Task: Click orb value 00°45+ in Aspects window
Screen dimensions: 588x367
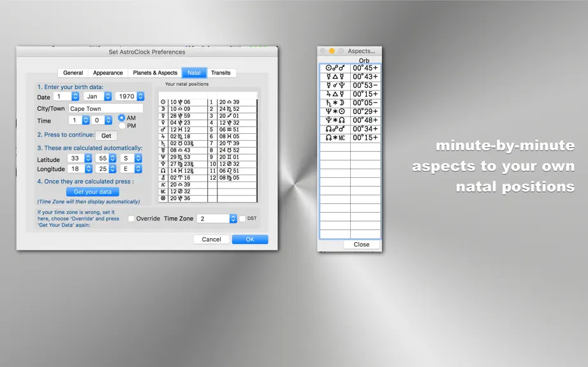Action: coord(365,68)
